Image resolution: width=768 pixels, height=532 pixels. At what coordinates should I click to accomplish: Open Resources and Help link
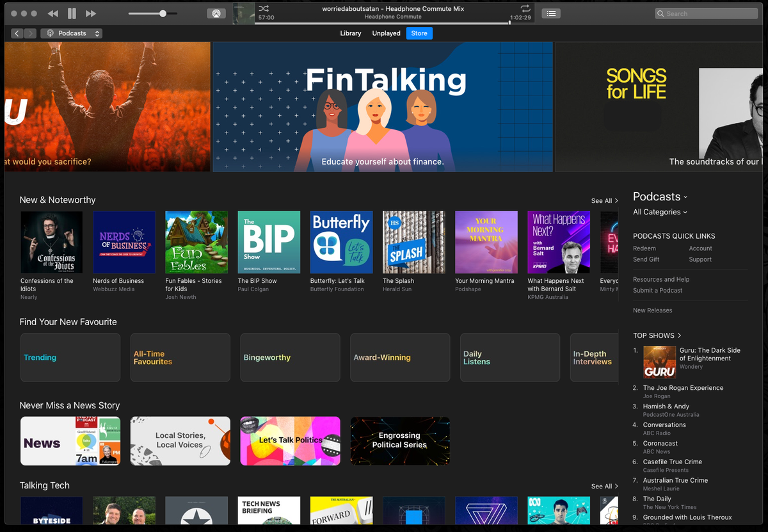(x=661, y=279)
